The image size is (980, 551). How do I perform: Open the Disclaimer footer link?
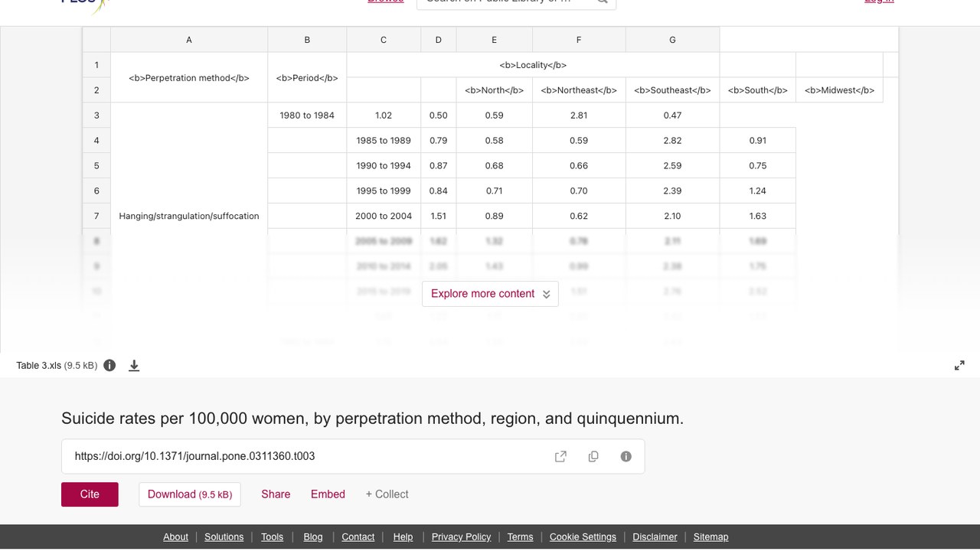click(x=655, y=536)
